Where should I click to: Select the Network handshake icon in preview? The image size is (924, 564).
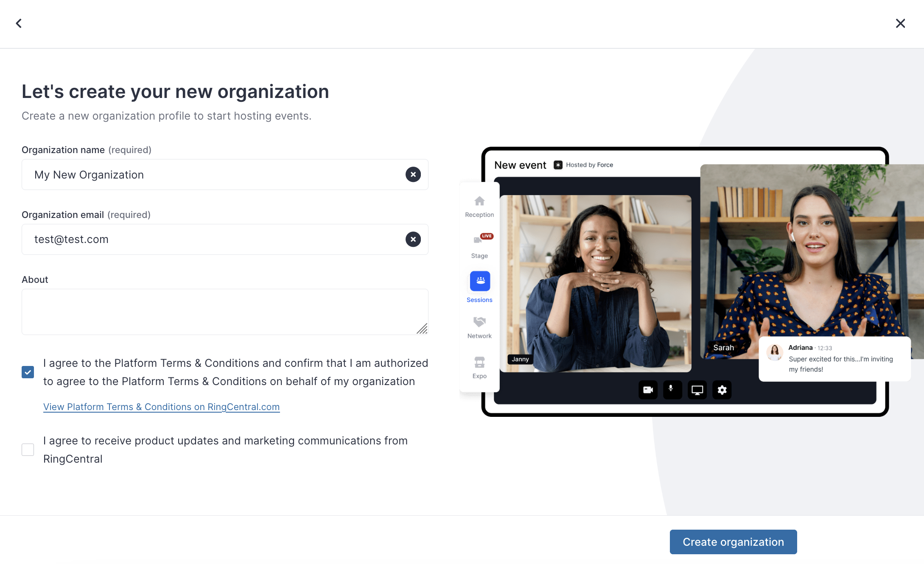pyautogui.click(x=479, y=322)
